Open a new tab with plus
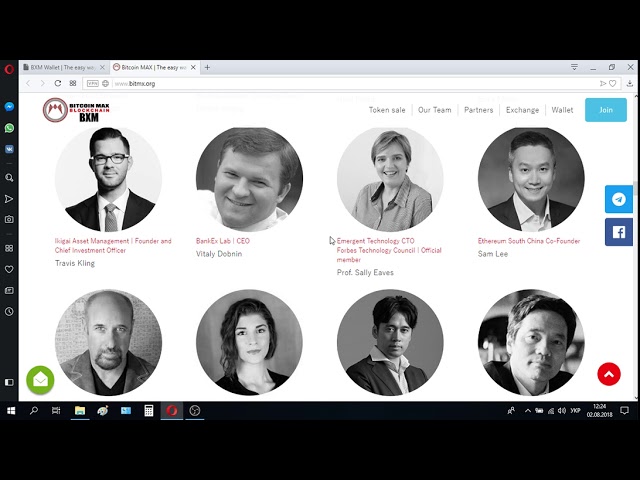Image resolution: width=640 pixels, height=480 pixels. (207, 67)
